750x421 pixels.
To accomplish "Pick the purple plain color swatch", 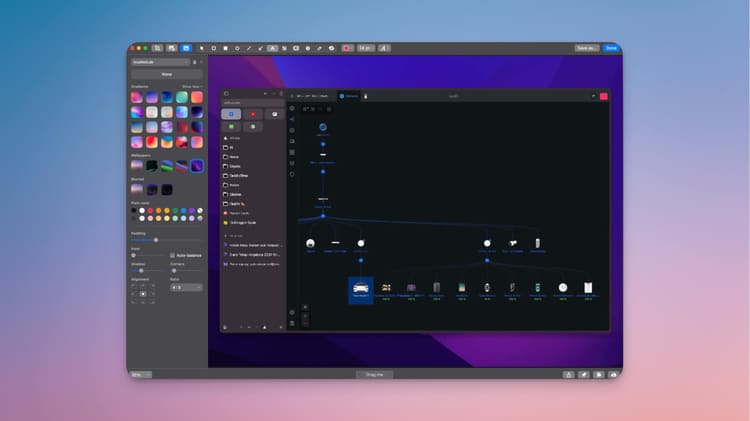I will tap(192, 210).
